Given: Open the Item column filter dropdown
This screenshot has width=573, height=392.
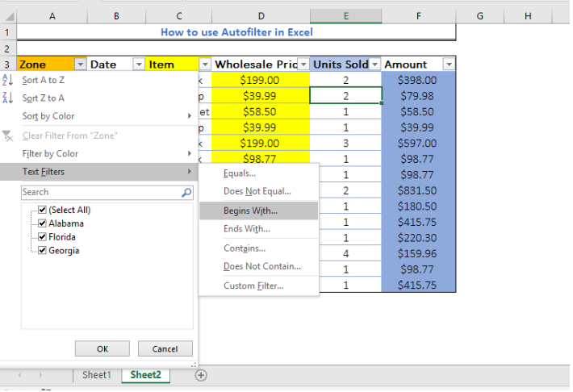Looking at the screenshot, I should coord(205,65).
